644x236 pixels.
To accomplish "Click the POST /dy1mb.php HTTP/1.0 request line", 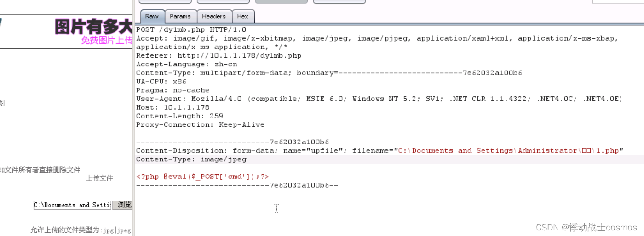I will click(191, 29).
